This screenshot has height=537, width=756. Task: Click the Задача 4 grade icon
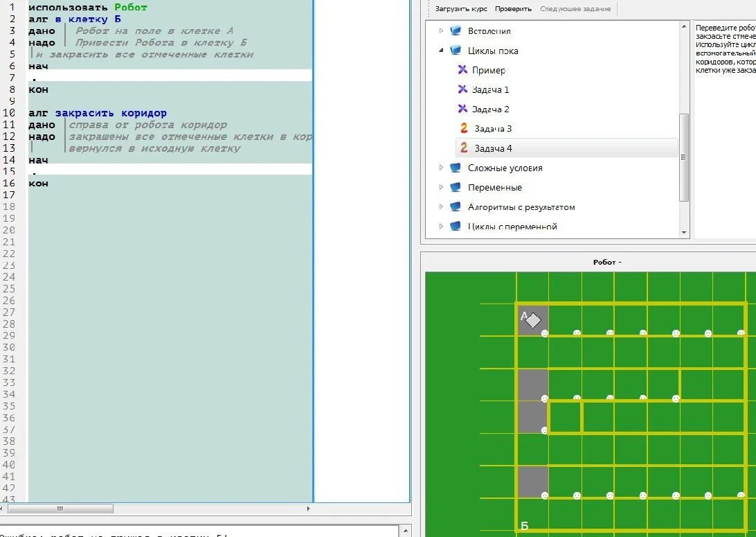click(464, 148)
